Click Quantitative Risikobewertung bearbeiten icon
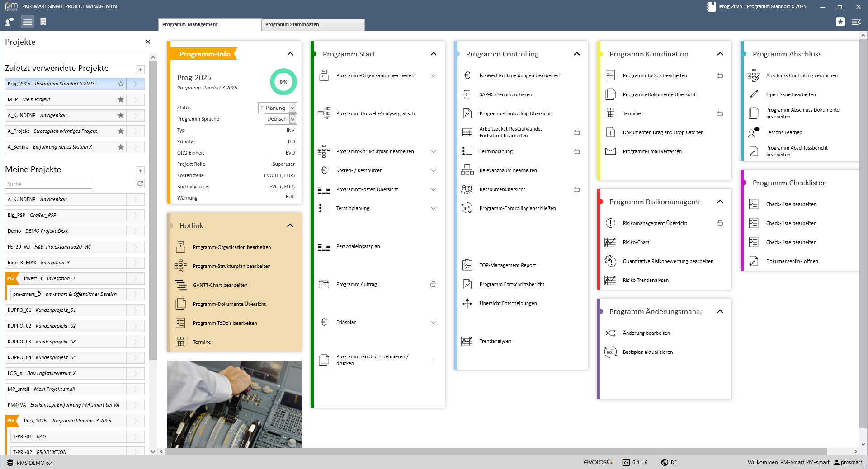Viewport: 868px width, 469px height. (610, 261)
